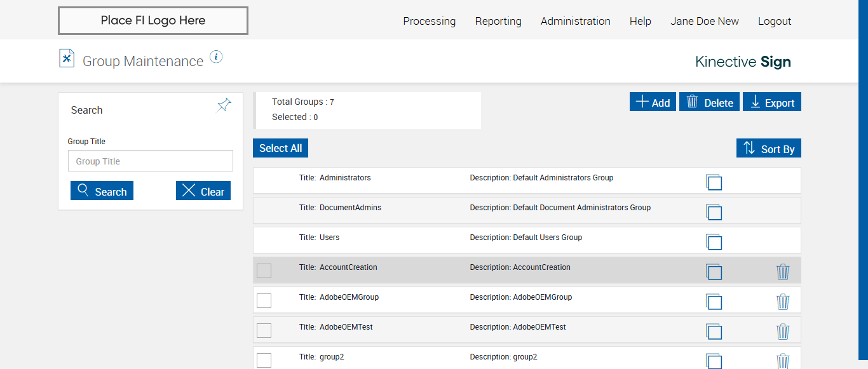The height and width of the screenshot is (369, 868).
Task: Check the AccountCreation group checkbox
Action: click(x=264, y=271)
